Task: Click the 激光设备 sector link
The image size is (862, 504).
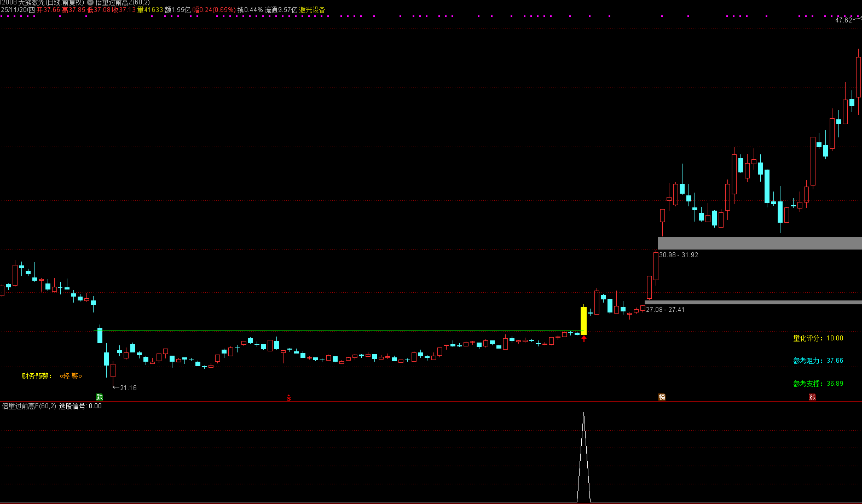Action: (x=313, y=10)
